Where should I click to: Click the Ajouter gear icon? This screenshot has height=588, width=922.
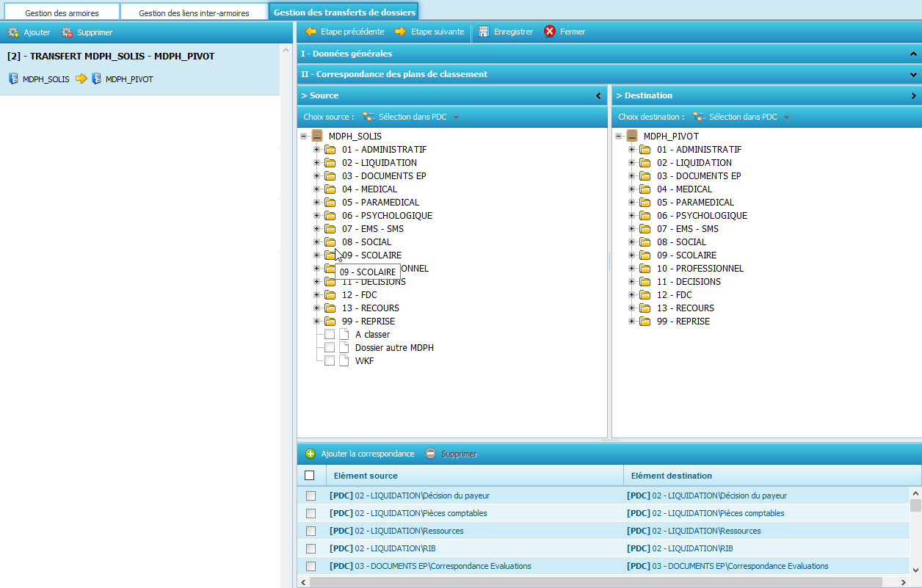(13, 32)
